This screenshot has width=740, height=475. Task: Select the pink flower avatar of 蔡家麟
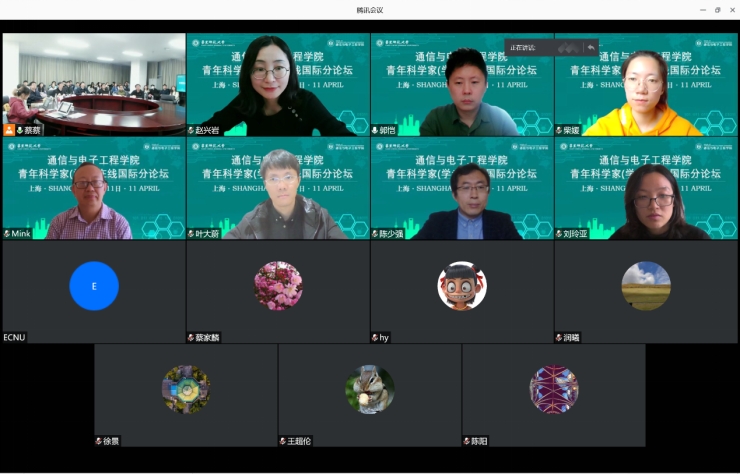coord(278,286)
